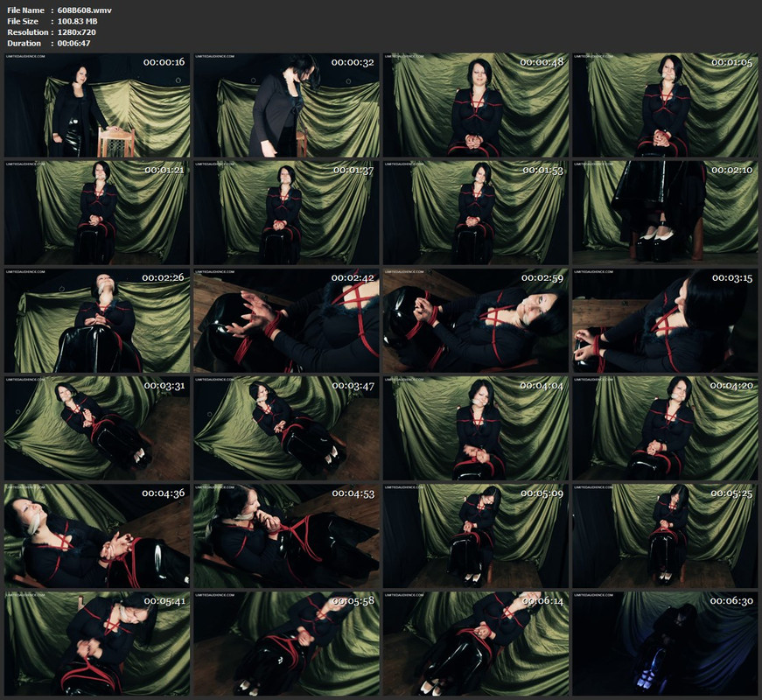Click the file size value 100.83 MB
The height and width of the screenshot is (700, 762).
click(x=77, y=21)
